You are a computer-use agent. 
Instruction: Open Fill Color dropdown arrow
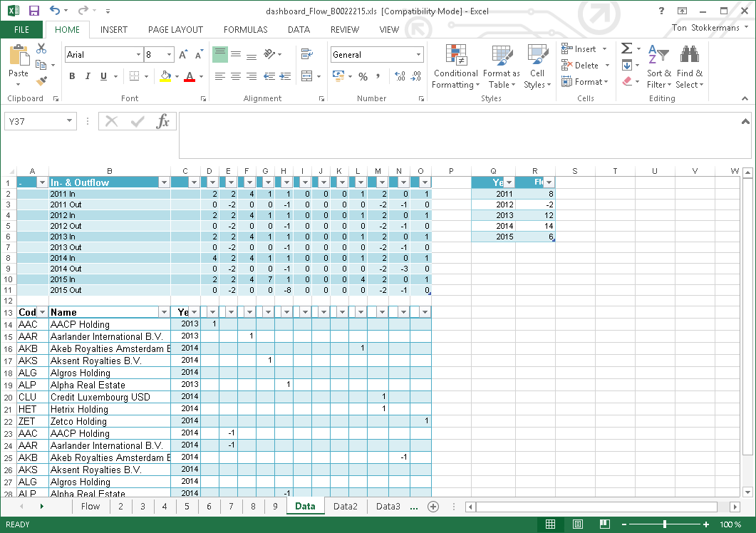click(x=177, y=76)
